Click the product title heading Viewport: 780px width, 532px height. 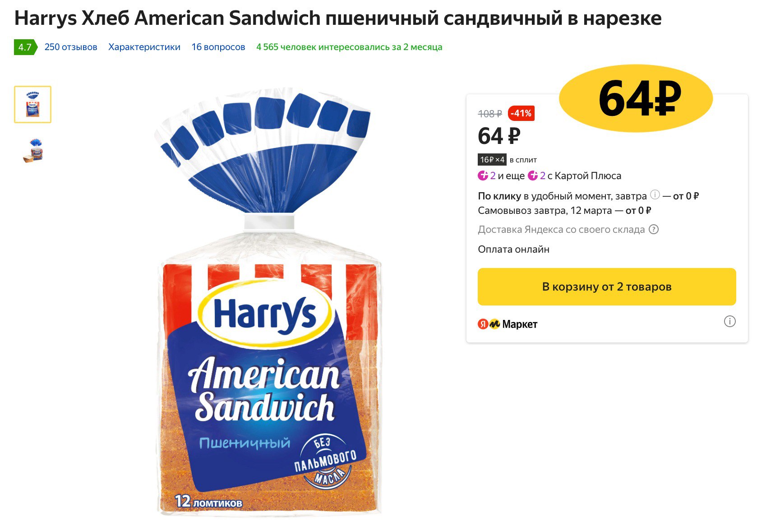(x=338, y=19)
